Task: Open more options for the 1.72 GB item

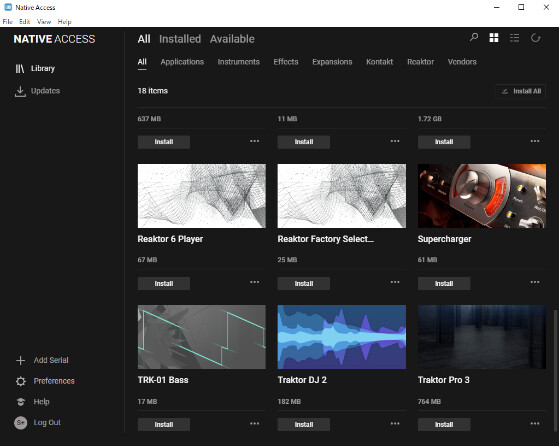Action: tap(535, 141)
